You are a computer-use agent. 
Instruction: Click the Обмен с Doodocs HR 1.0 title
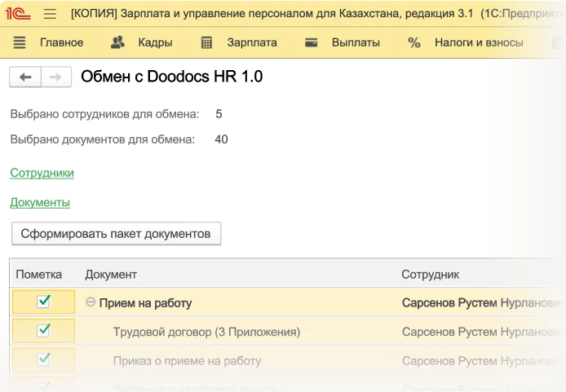click(172, 77)
